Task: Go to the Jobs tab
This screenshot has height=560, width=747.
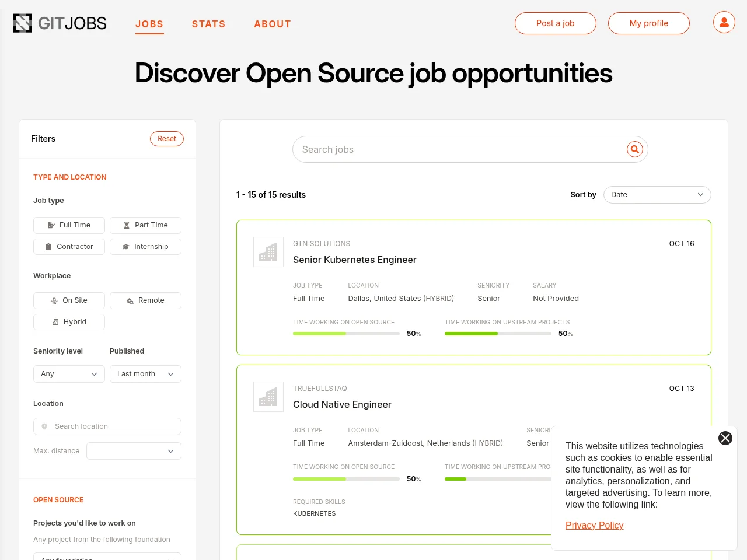Action: (149, 24)
